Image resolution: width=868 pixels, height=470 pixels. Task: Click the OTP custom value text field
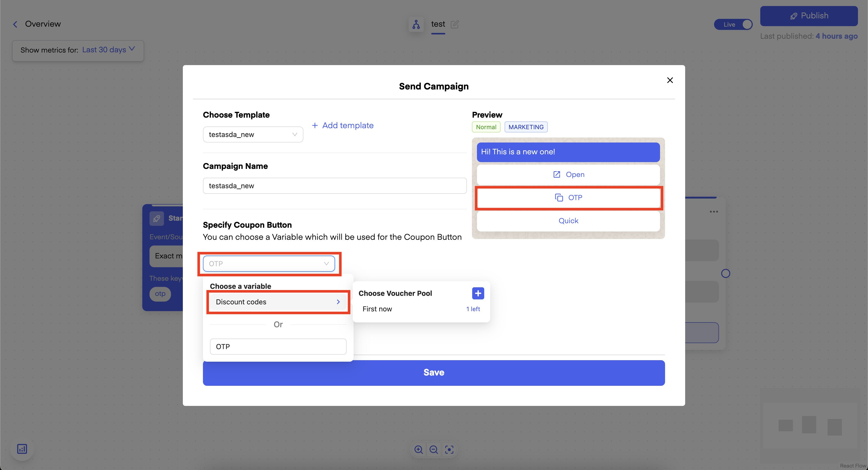pos(278,347)
